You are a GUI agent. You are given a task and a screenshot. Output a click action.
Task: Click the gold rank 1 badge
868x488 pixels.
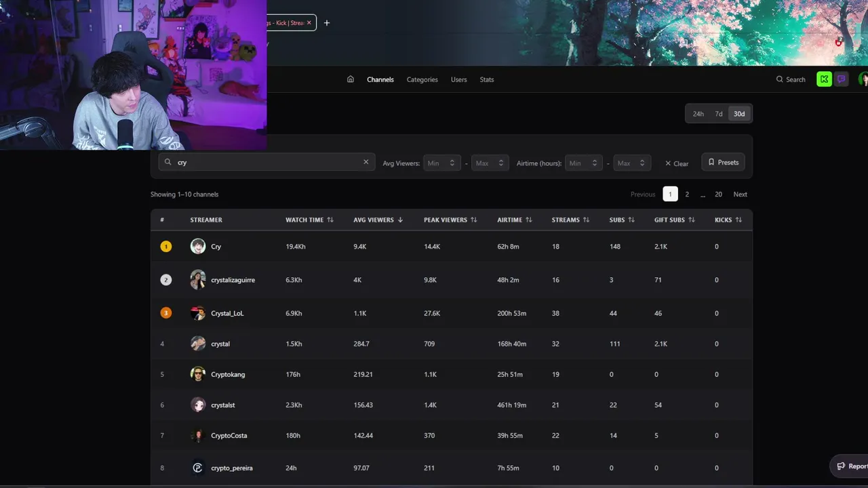point(166,246)
